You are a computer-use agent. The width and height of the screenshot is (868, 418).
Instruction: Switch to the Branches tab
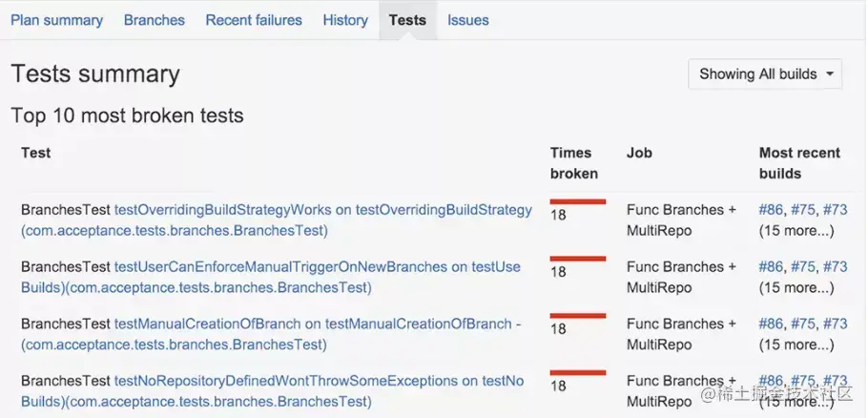tap(155, 20)
